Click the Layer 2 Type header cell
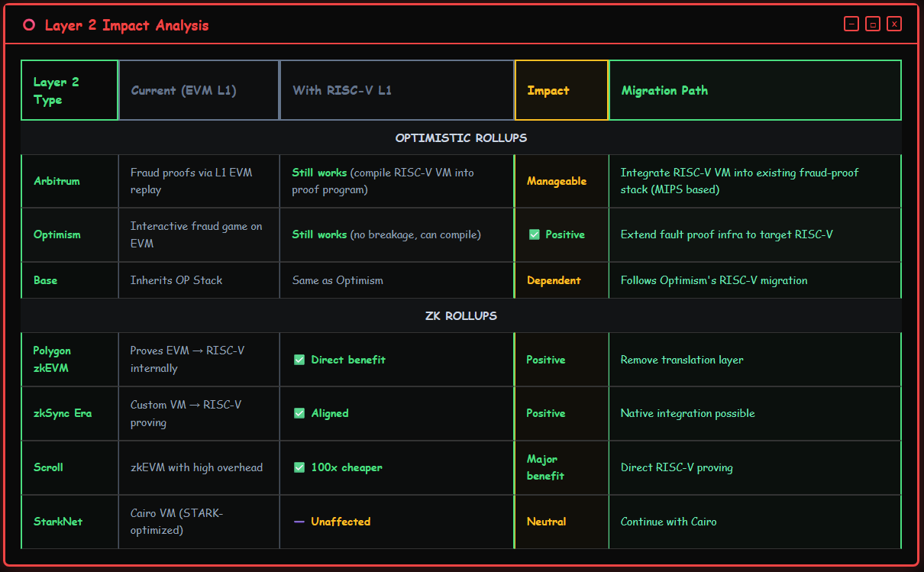Screen dimensions: 924x572 click(69, 90)
